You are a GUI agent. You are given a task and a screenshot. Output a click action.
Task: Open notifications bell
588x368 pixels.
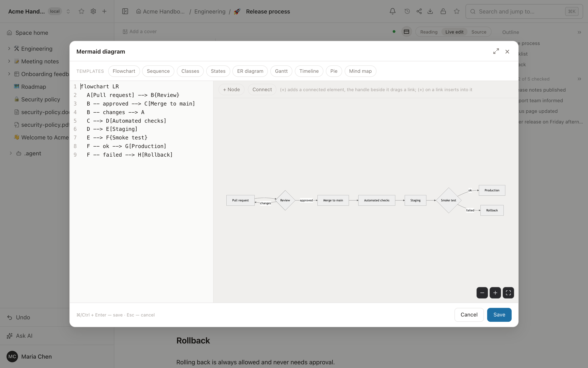click(x=393, y=11)
